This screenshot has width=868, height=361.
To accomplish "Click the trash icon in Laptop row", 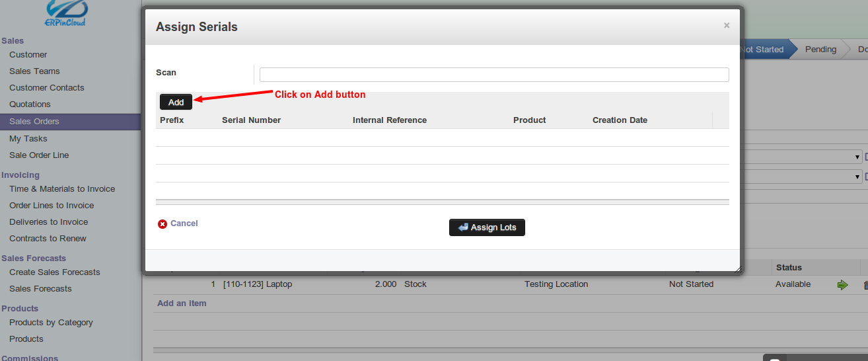I will 865,285.
